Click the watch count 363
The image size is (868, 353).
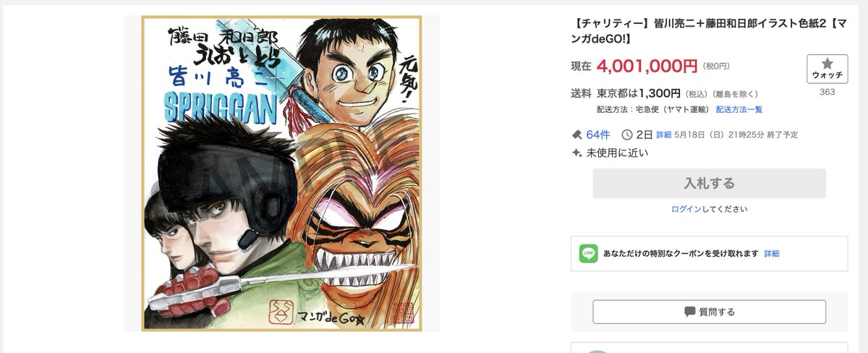(827, 92)
